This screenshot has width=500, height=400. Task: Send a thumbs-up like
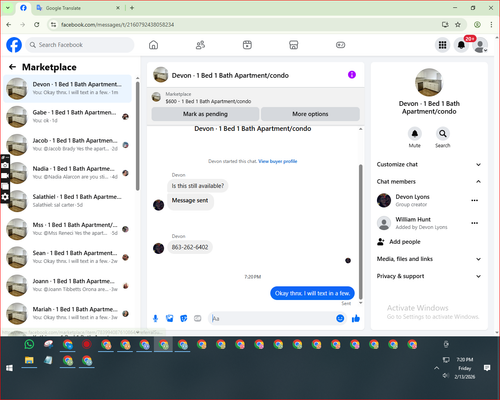click(x=356, y=318)
